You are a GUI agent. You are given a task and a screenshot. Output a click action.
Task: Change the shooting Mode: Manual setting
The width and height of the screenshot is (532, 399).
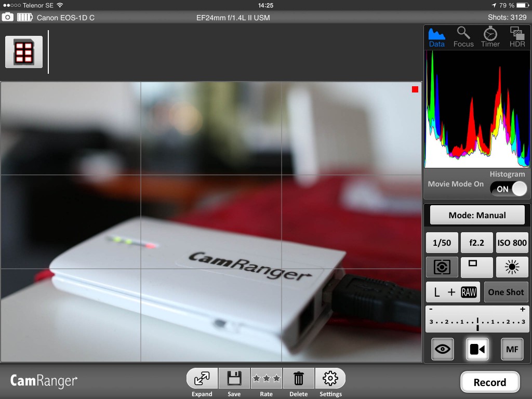(477, 215)
